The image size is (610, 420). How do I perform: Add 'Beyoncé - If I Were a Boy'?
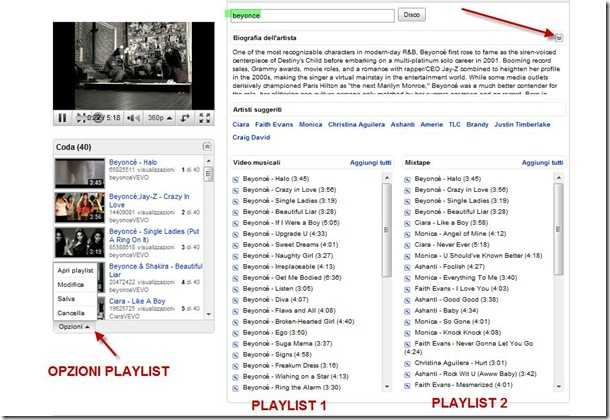pyautogui.click(x=235, y=223)
